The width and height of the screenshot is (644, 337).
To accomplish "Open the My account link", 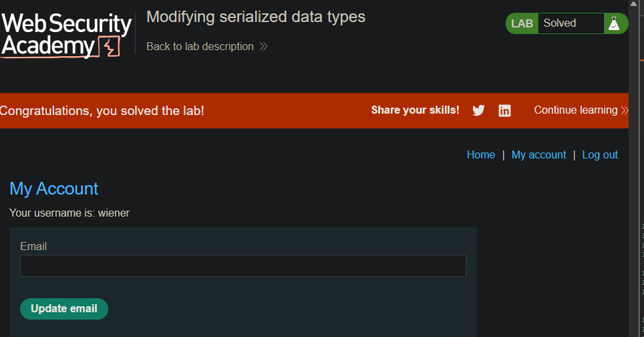I will tap(538, 154).
